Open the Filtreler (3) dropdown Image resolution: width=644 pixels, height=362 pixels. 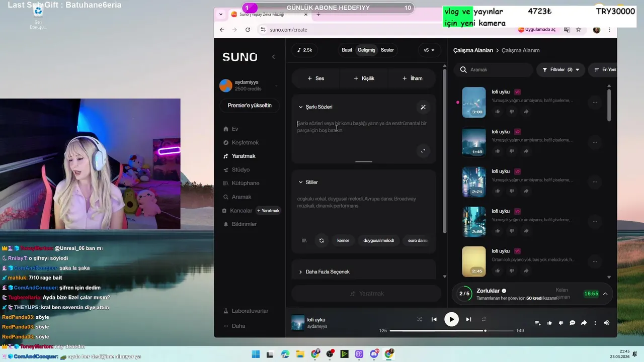(x=560, y=69)
